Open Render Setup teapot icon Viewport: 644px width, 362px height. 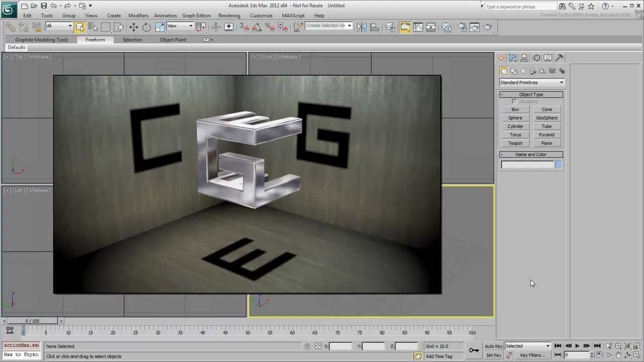point(462,27)
